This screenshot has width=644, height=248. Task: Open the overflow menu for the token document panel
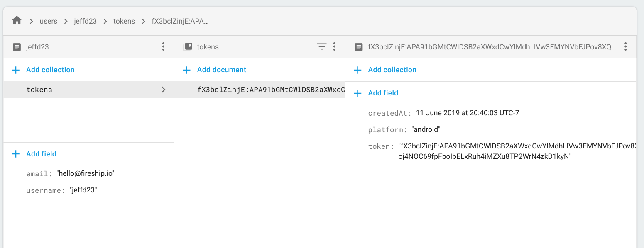click(626, 46)
